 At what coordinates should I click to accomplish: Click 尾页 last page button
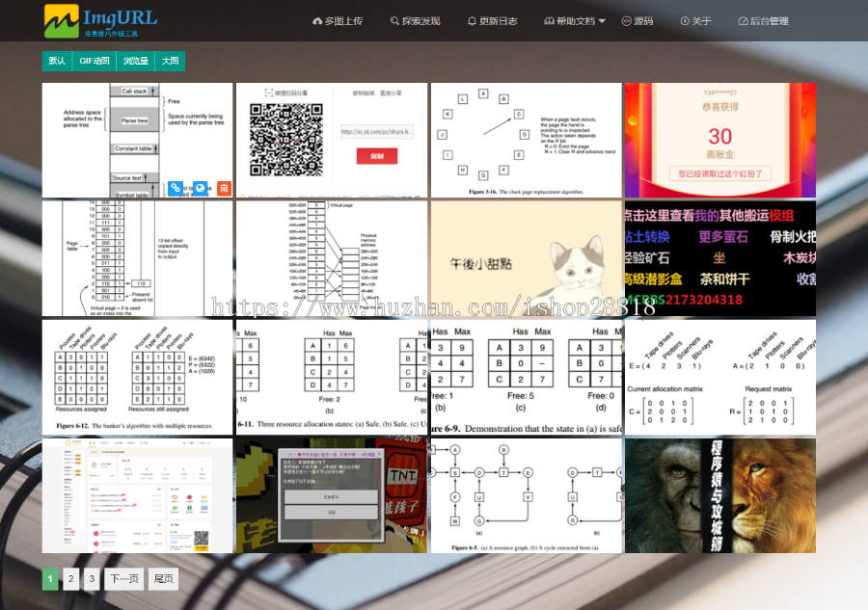(163, 579)
